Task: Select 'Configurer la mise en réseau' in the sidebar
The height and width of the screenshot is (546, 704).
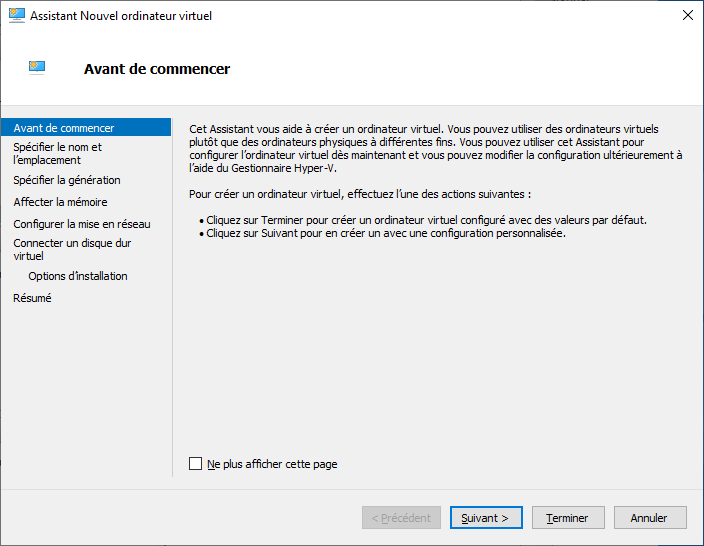Action: (x=82, y=224)
